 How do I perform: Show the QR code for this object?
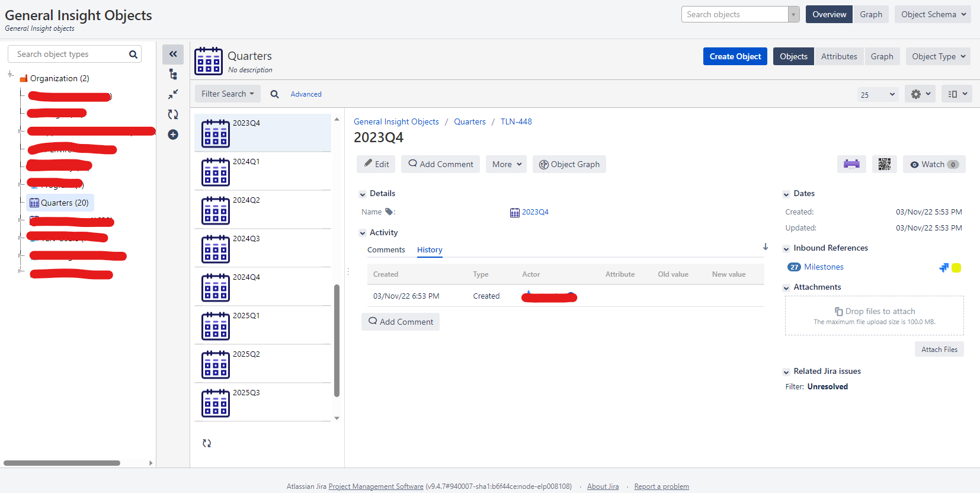(x=885, y=164)
